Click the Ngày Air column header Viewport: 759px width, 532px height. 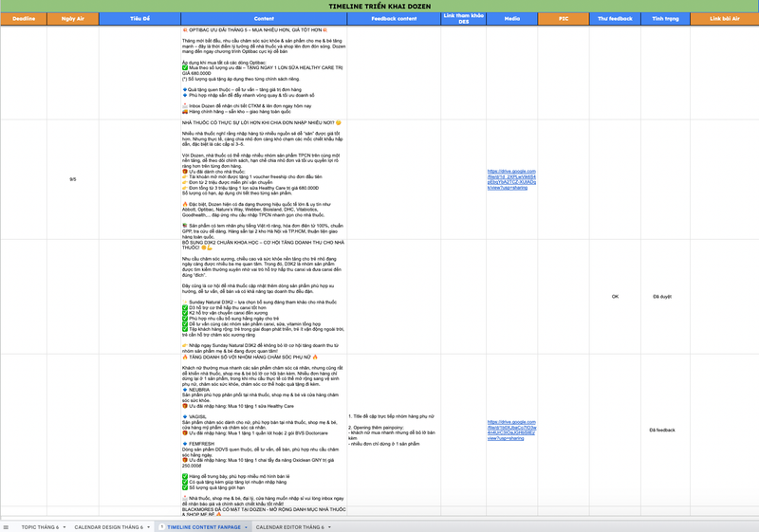pyautogui.click(x=73, y=18)
